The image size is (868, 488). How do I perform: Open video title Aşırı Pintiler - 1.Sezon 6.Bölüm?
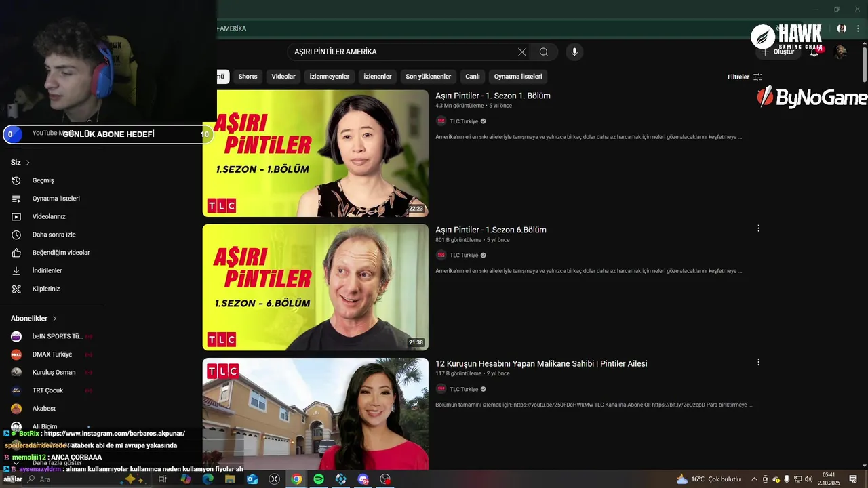(491, 230)
